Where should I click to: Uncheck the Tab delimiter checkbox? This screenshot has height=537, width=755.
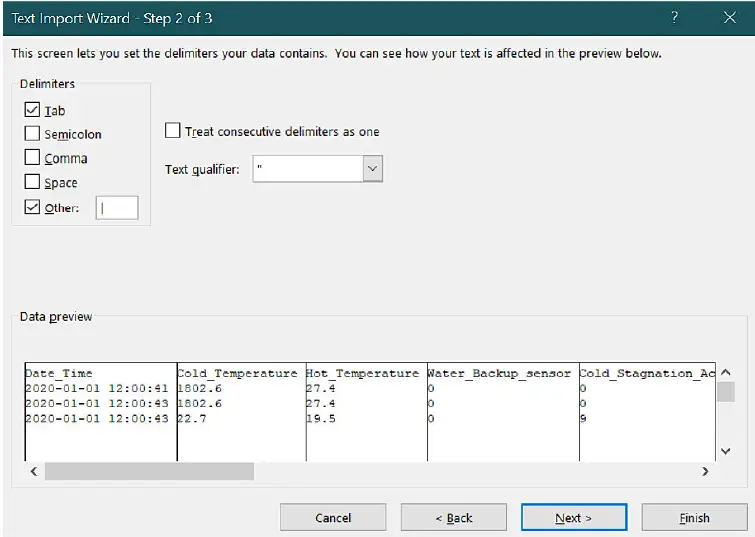pyautogui.click(x=32, y=109)
